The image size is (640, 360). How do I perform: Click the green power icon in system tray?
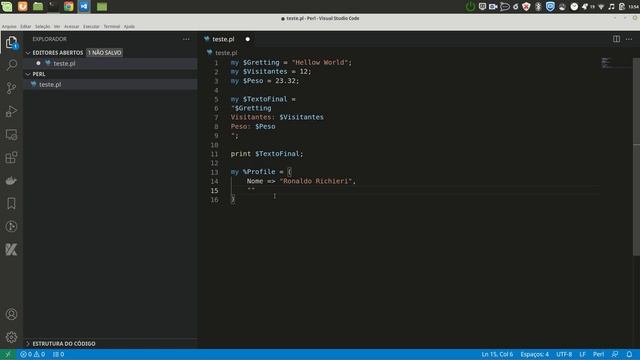click(470, 6)
